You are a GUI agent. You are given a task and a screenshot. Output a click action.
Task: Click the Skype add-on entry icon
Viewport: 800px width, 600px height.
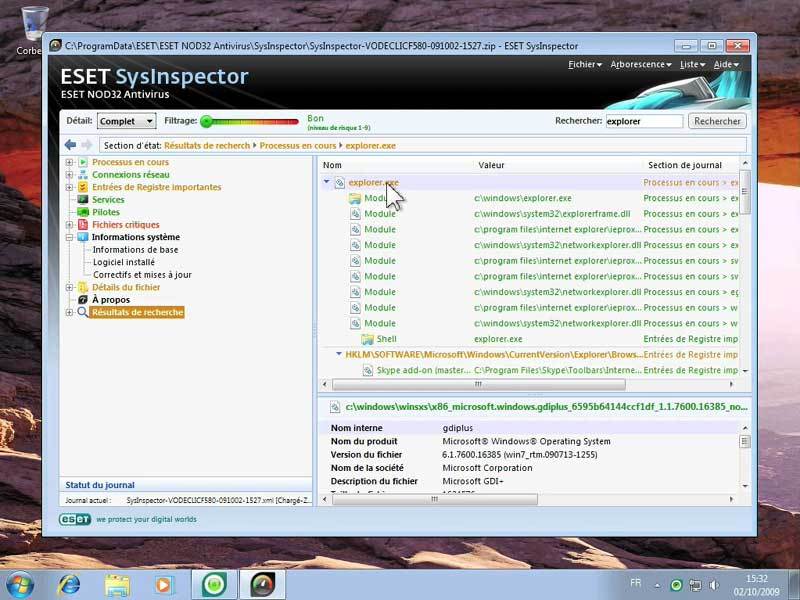point(367,370)
